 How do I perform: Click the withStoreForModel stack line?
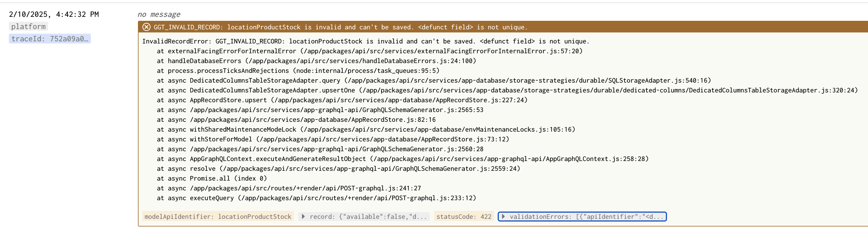click(x=333, y=139)
